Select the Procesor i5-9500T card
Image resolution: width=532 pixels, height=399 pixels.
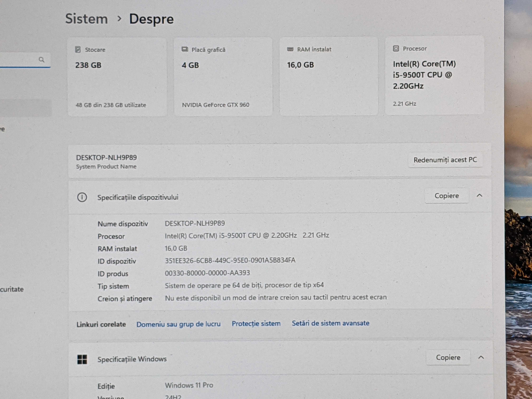(x=435, y=75)
